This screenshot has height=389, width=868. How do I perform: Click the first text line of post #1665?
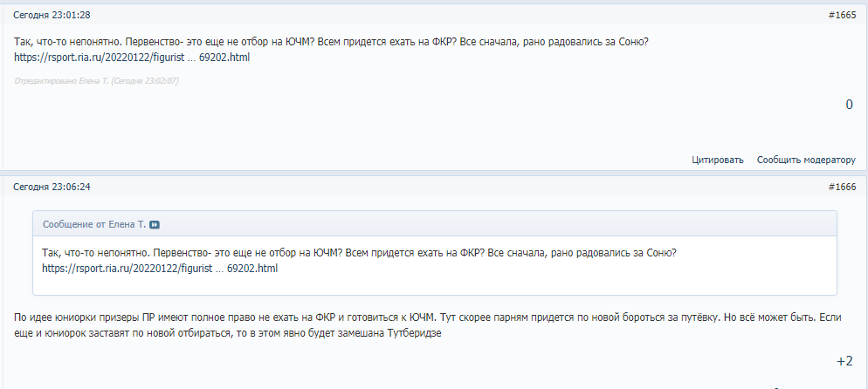tap(332, 43)
